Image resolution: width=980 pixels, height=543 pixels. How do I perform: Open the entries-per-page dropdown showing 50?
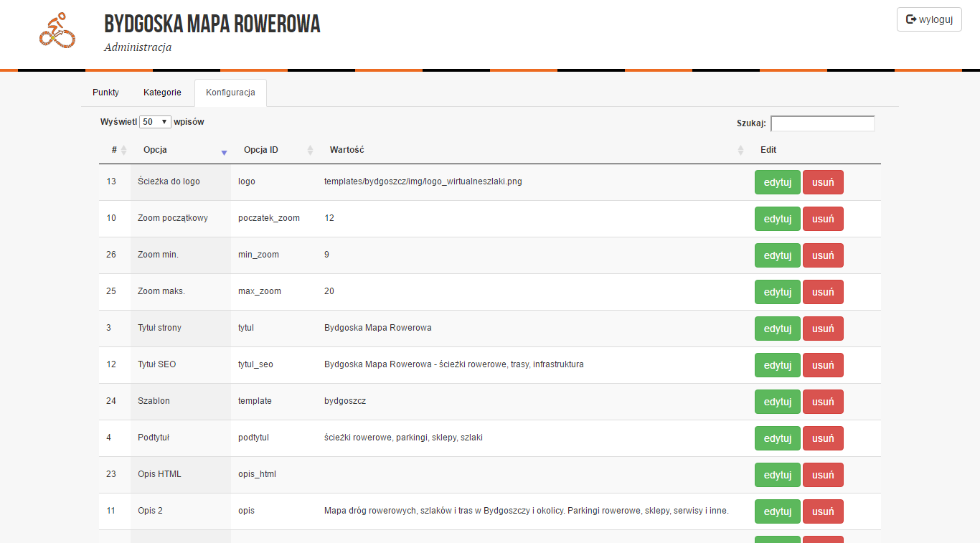click(x=155, y=122)
